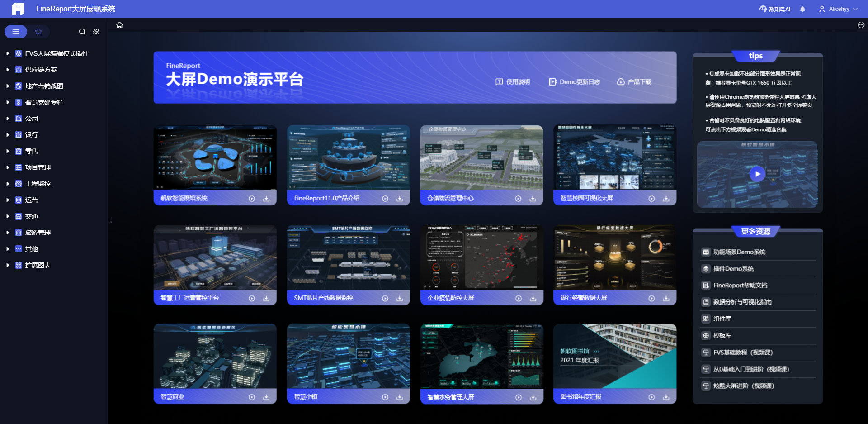868x424 pixels.
Task: Unpin the sidebar panel
Action: pyautogui.click(x=96, y=32)
